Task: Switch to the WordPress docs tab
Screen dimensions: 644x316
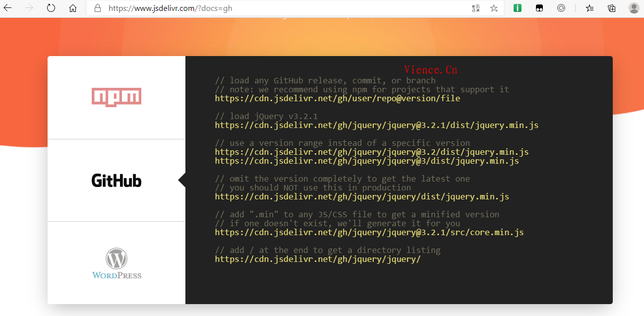Action: pyautogui.click(x=117, y=263)
